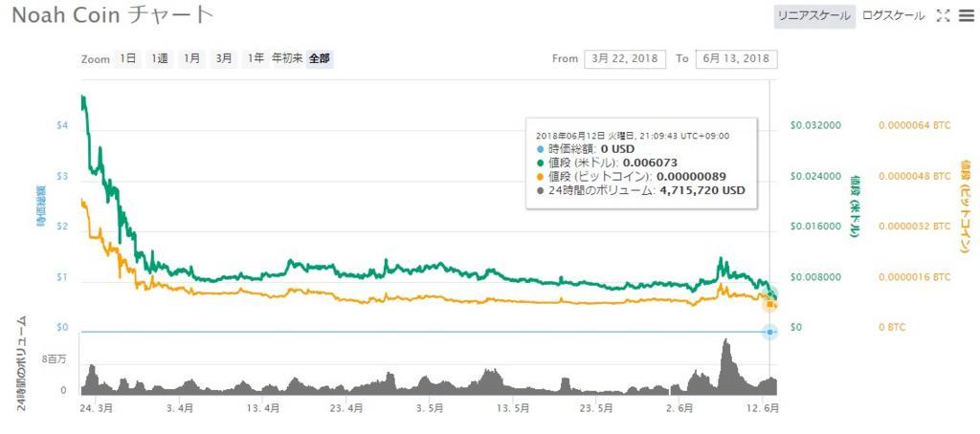The image size is (980, 434).
Task: Set zoom to 1年
Action: click(x=255, y=58)
